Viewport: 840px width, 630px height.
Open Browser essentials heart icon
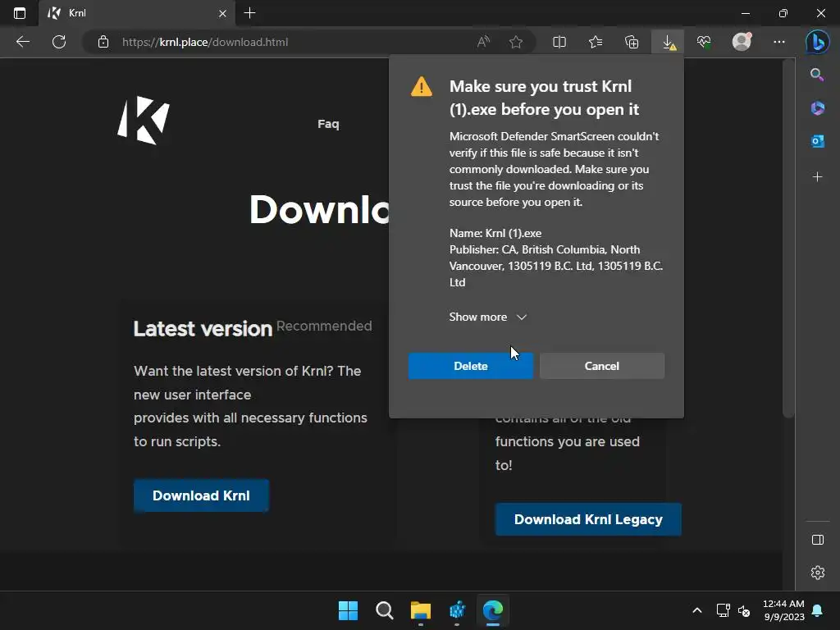tap(704, 42)
